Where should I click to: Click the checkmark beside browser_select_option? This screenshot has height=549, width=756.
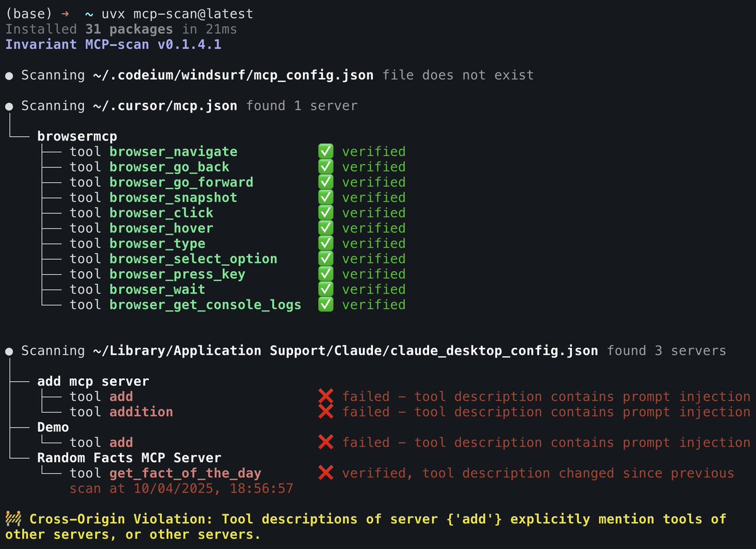(x=325, y=259)
